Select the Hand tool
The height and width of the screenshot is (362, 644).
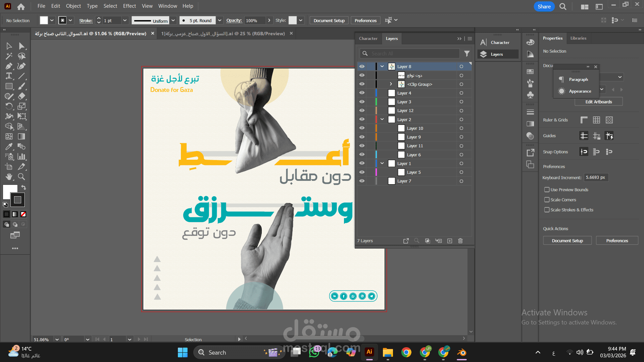pyautogui.click(x=9, y=177)
